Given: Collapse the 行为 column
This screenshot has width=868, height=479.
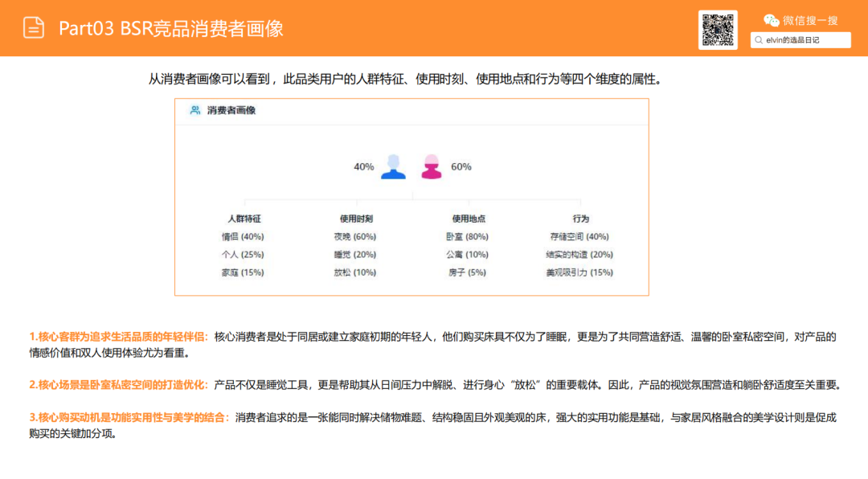Looking at the screenshot, I should coord(580,218).
